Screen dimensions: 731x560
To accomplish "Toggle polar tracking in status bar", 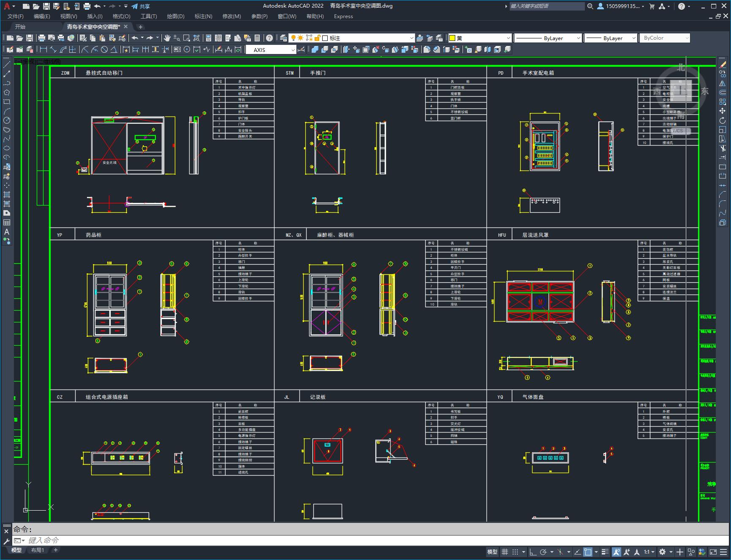I will coord(543,552).
